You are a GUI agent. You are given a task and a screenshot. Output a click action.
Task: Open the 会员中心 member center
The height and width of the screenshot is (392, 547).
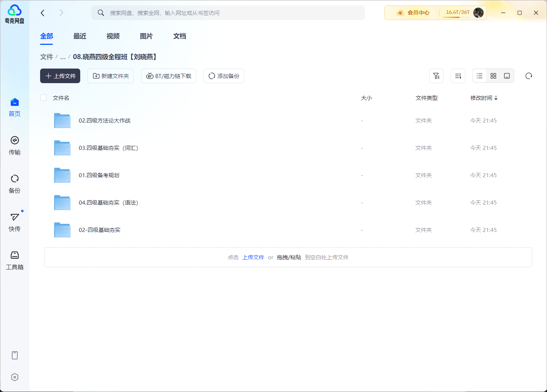[413, 13]
